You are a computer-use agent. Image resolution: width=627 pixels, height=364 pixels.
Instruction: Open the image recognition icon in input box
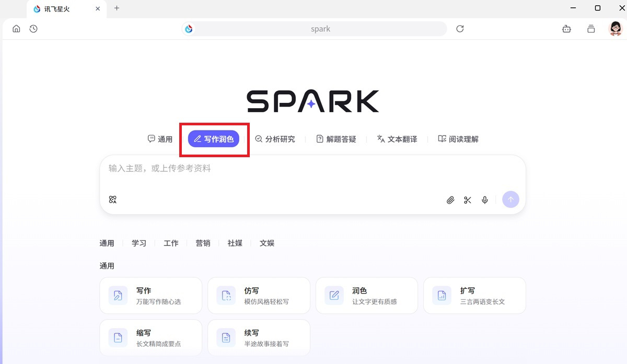coord(112,199)
